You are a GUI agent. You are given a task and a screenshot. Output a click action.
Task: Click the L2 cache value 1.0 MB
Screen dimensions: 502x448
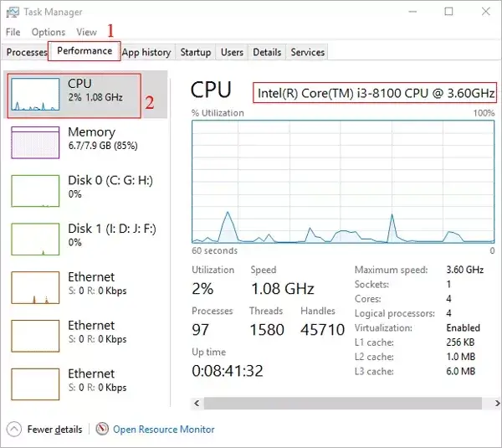pyautogui.click(x=461, y=357)
